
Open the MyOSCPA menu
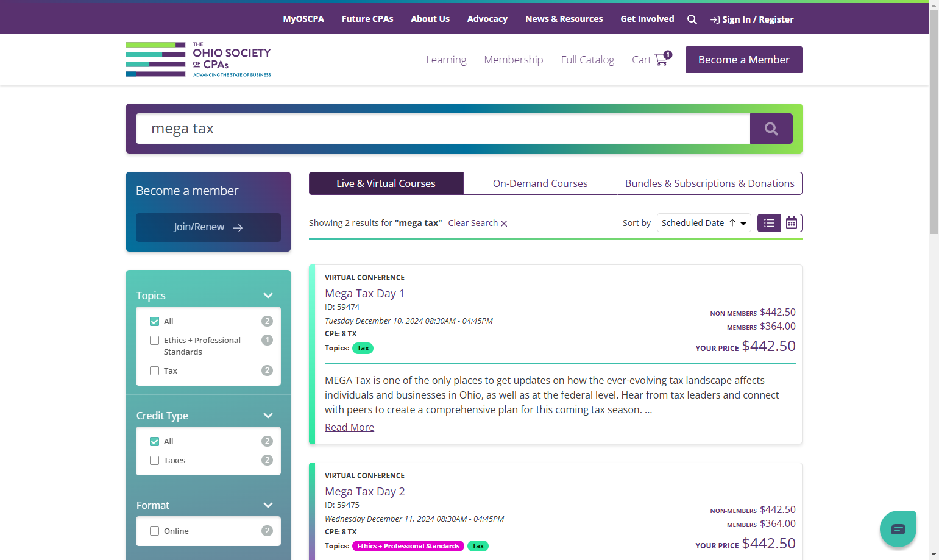[303, 19]
